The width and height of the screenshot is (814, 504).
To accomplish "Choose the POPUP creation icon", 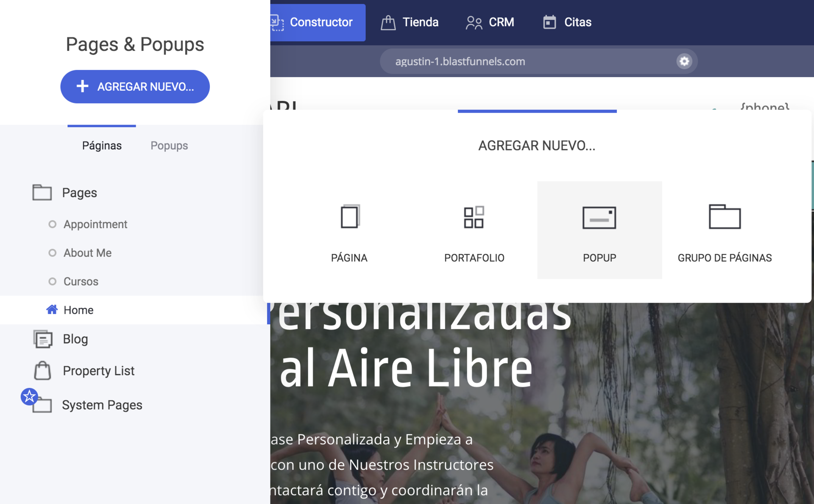I will [599, 217].
